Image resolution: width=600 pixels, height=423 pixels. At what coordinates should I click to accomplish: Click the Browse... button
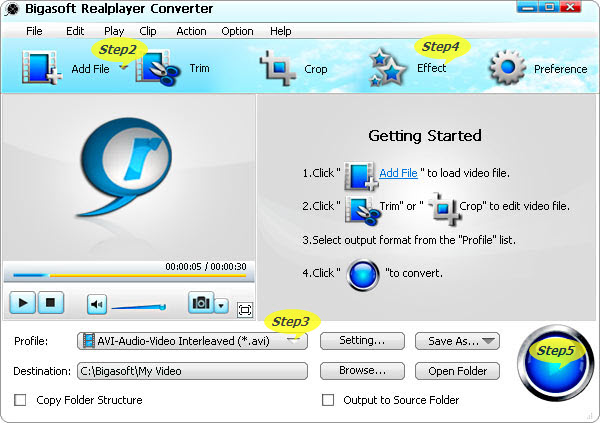coord(362,371)
